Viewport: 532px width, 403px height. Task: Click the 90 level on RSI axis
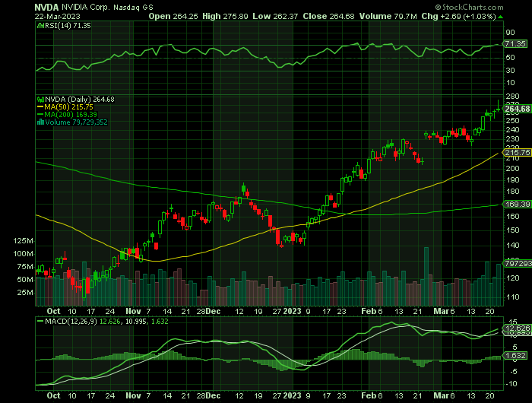(510, 33)
